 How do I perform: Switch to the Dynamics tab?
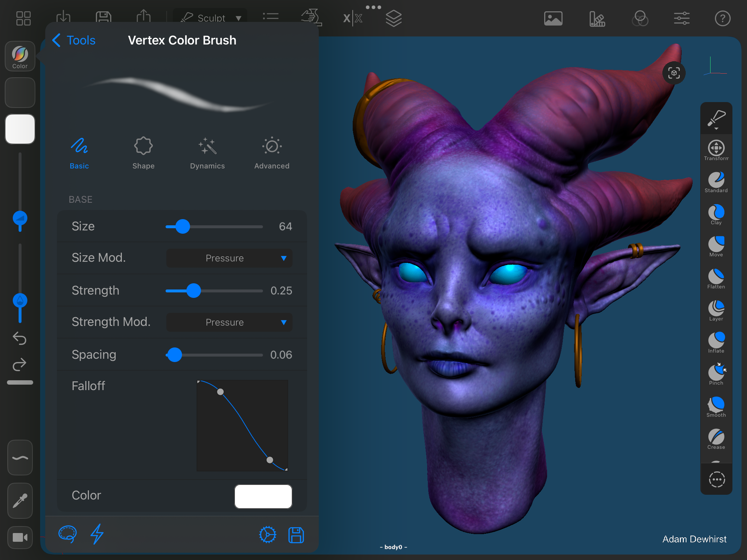click(207, 153)
